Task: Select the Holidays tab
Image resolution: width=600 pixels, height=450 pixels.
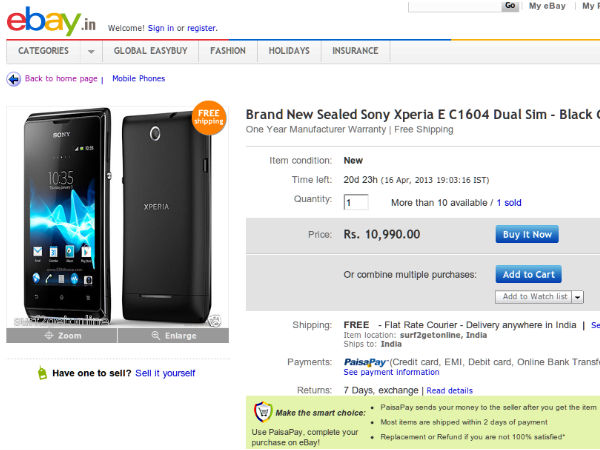Action: pyautogui.click(x=289, y=51)
